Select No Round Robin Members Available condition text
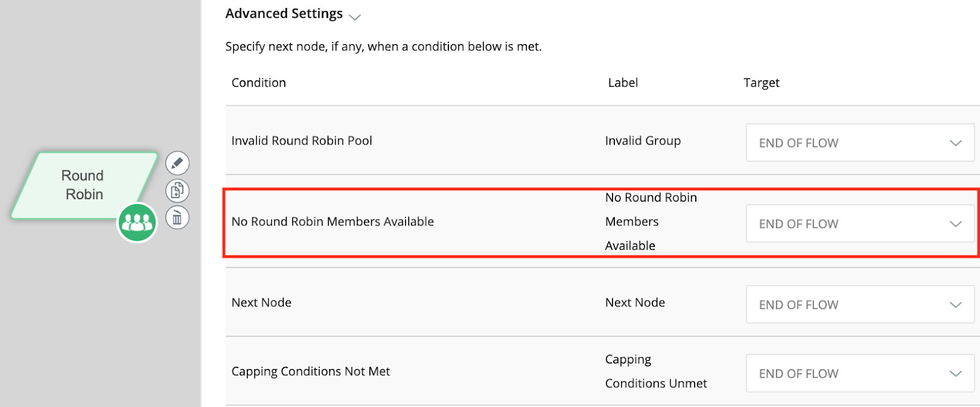Viewport: 980px width, 407px height. [x=333, y=222]
